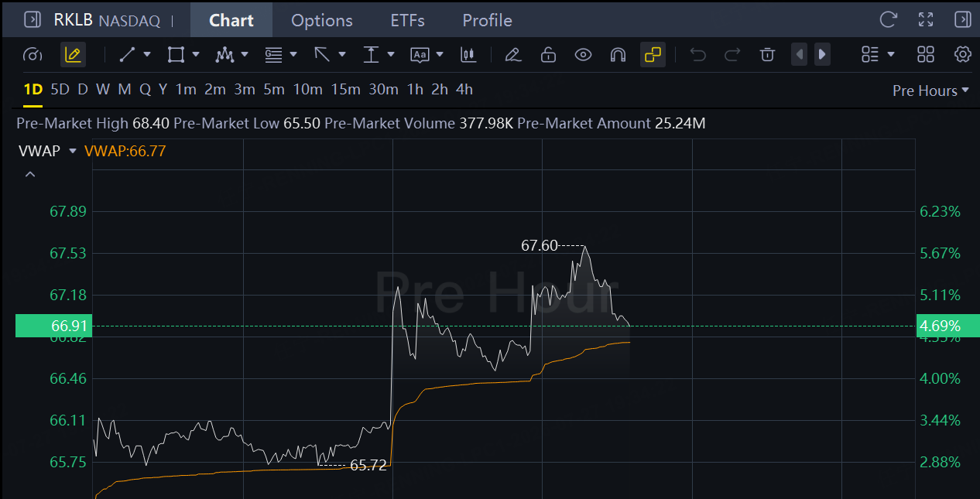Viewport: 980px width, 499px height.
Task: Toggle the magnet snap mode
Action: point(618,54)
